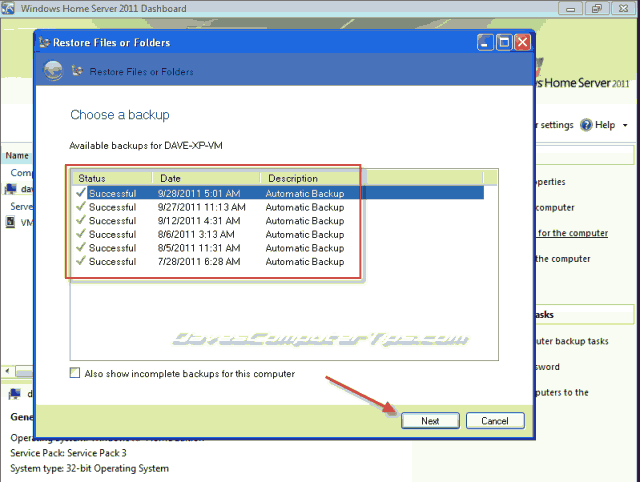640x482 pixels.
Task: Restore down the Dashboard window
Action: (597, 9)
